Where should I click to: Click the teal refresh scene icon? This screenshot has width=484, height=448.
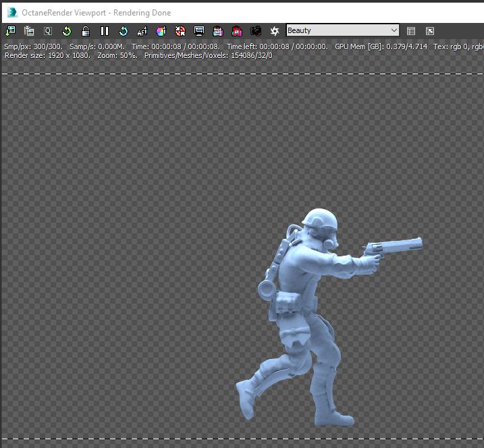coord(124,31)
